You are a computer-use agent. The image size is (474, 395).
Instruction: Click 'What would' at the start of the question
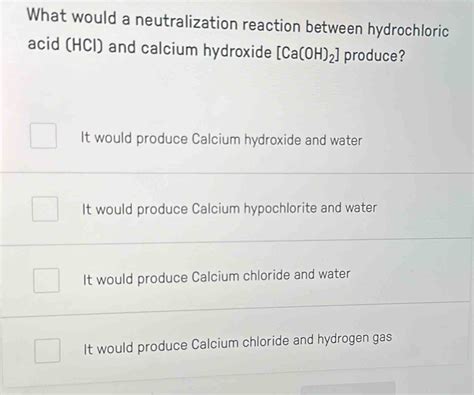tap(71, 16)
